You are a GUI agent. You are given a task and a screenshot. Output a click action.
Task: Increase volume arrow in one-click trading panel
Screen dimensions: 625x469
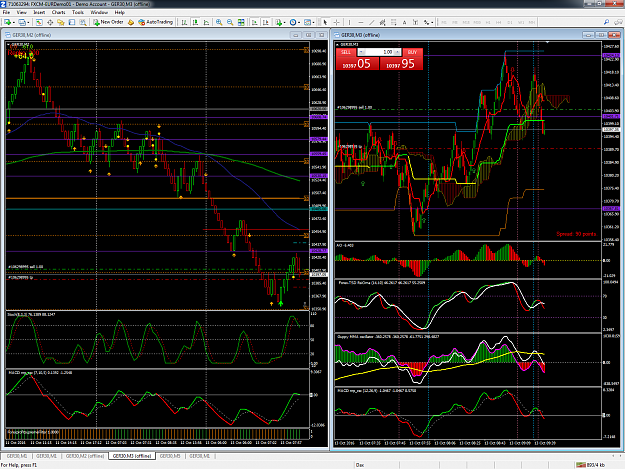[x=397, y=52]
